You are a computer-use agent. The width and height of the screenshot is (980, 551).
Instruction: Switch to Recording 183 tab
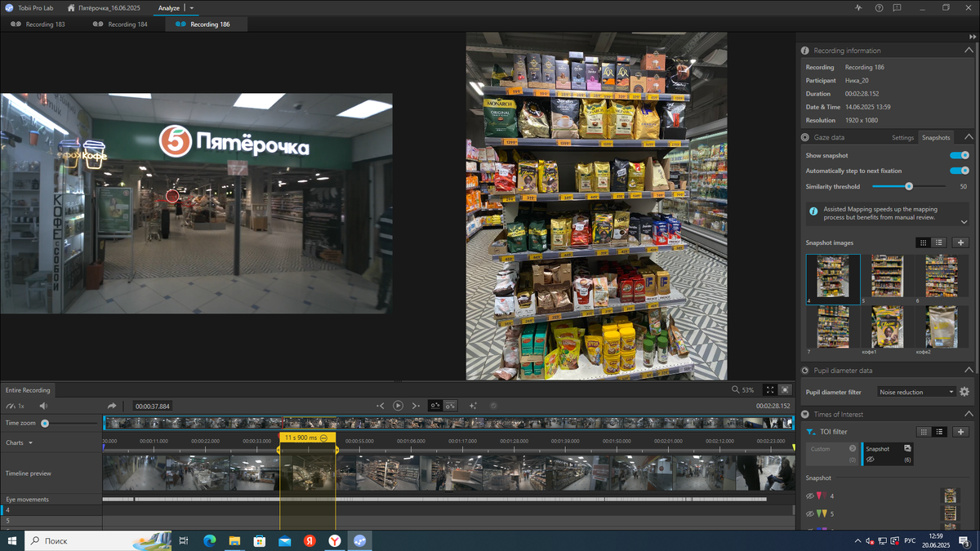click(38, 24)
